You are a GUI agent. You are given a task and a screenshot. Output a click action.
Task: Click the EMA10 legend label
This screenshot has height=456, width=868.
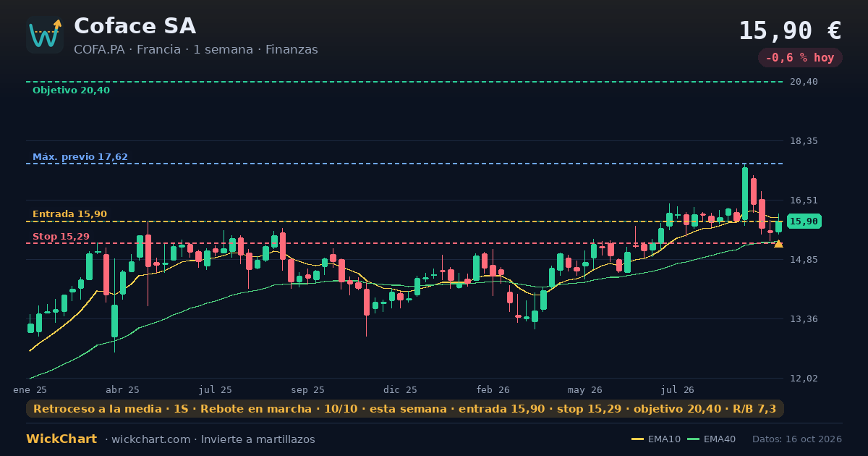664,439
